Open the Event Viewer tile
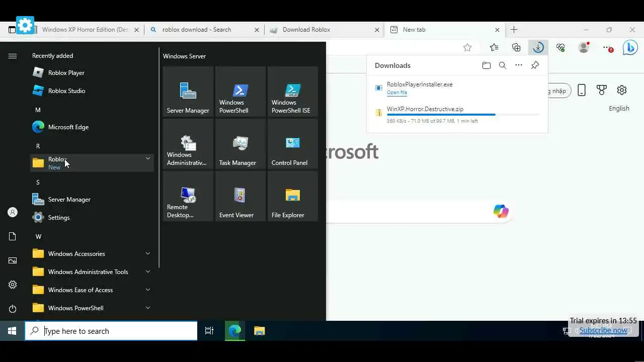 [x=240, y=196]
